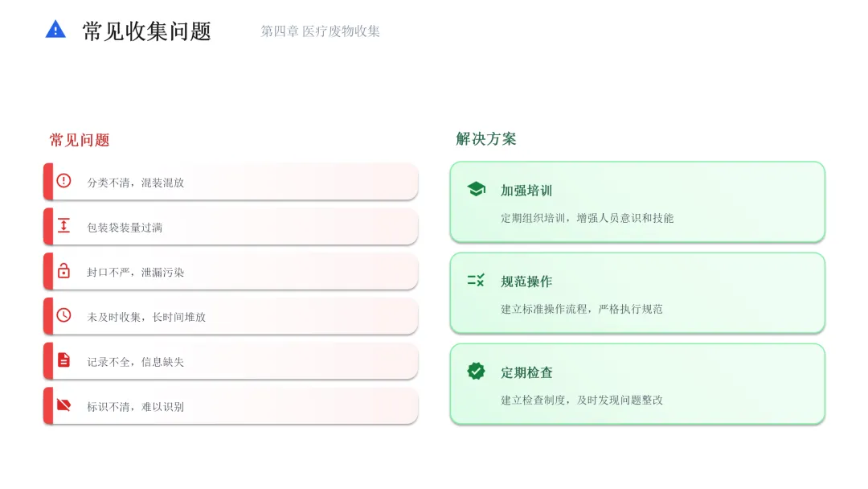
Task: Click the crossed-out label icon beside 标识不清
Action: point(63,405)
